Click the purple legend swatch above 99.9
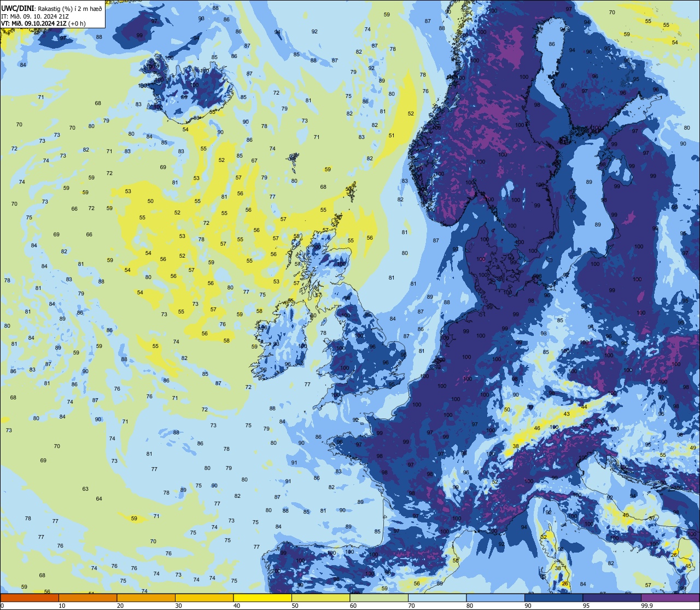 click(670, 597)
